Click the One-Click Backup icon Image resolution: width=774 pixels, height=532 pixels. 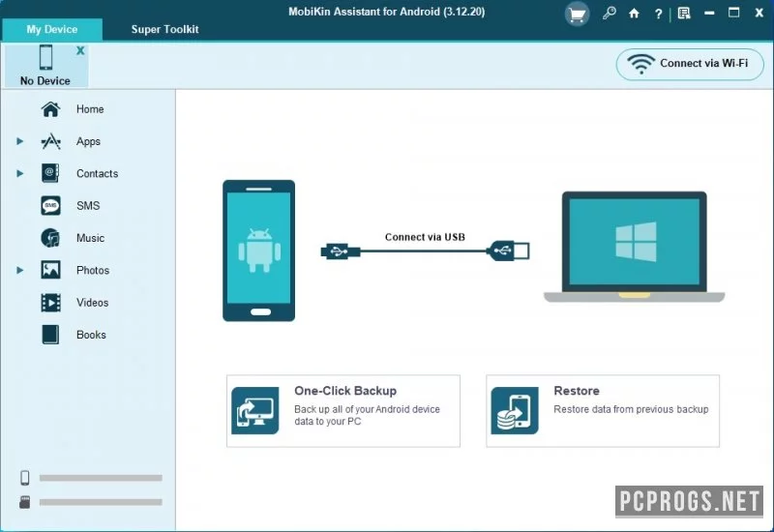point(255,410)
